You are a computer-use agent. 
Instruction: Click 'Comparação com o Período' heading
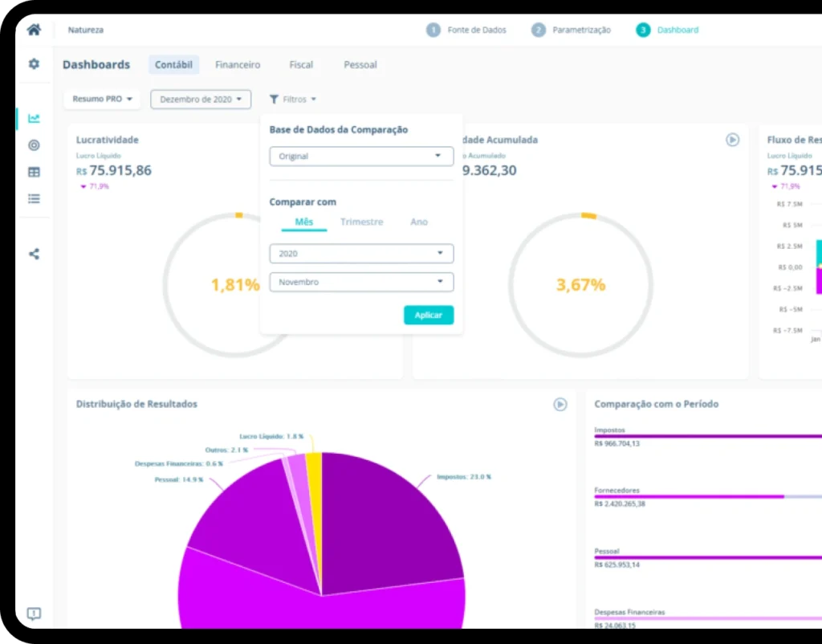coord(657,405)
